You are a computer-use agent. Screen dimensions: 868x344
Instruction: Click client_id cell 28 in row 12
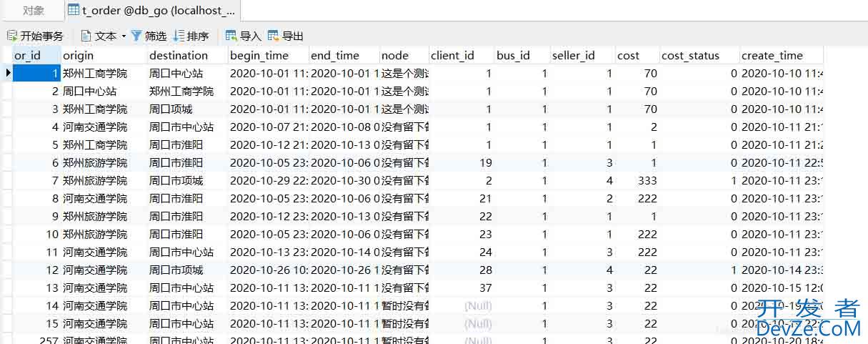[462, 270]
